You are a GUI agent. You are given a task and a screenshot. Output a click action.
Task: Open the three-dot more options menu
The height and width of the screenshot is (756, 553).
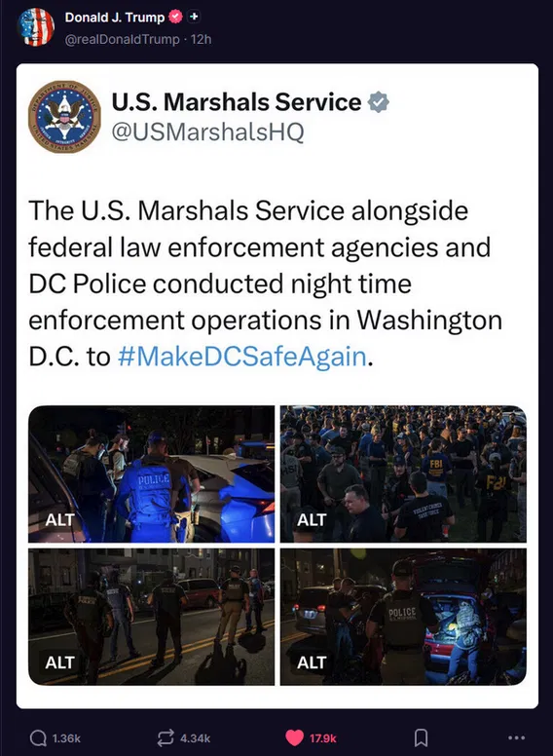tap(516, 737)
